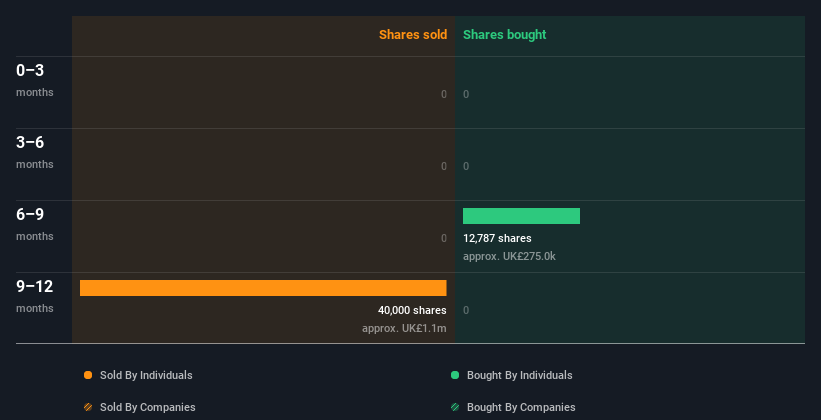Click the 12,787 shares value text
Image resolution: width=821 pixels, height=420 pixels.
click(x=497, y=238)
